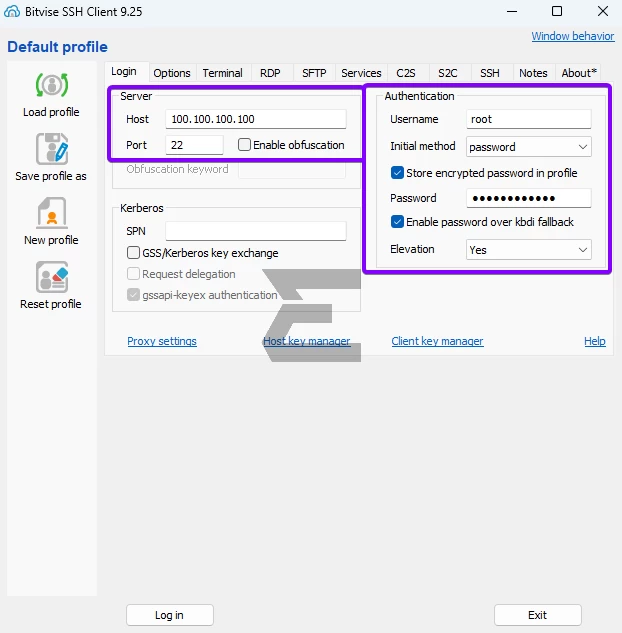Uncheck Store encrypted password in profile

coord(397,173)
